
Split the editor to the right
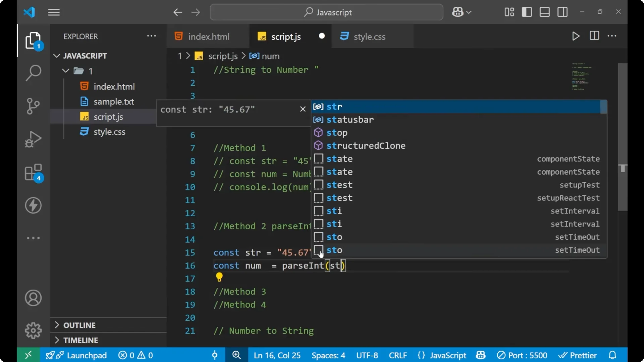click(594, 36)
